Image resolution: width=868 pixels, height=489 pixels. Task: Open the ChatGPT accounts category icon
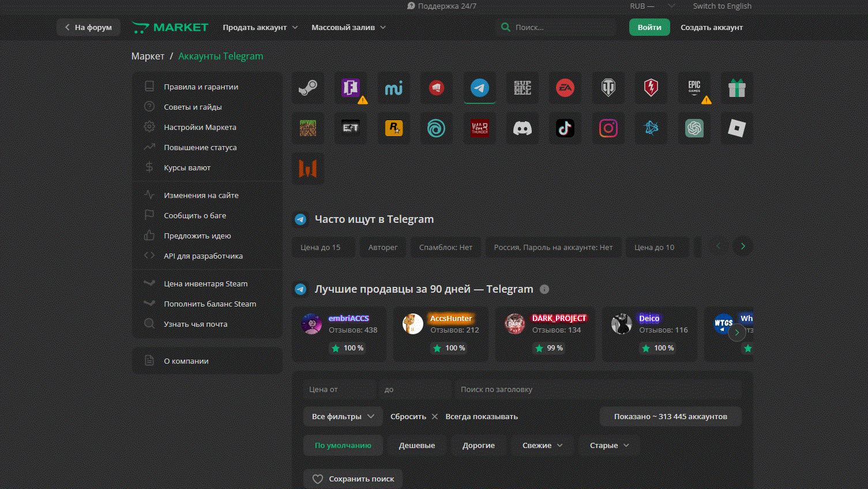coord(694,128)
